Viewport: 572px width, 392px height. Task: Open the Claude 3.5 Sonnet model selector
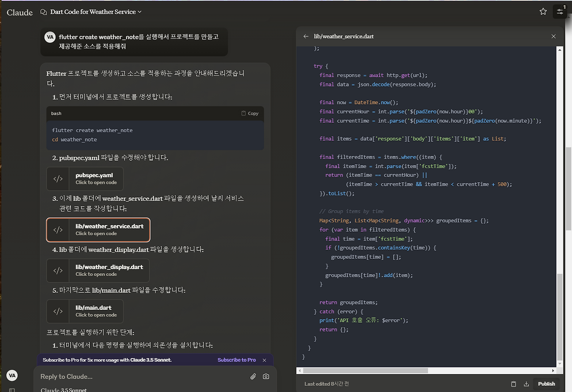click(64, 390)
